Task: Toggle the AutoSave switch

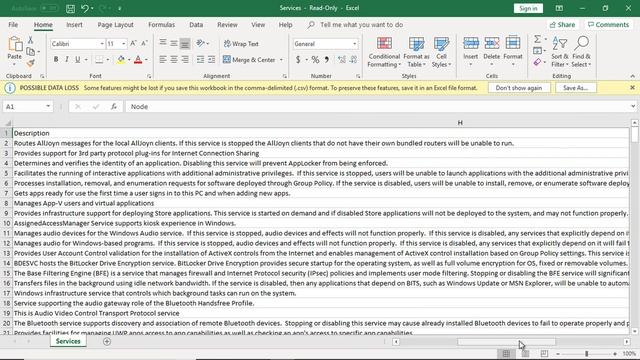Action: (49, 8)
